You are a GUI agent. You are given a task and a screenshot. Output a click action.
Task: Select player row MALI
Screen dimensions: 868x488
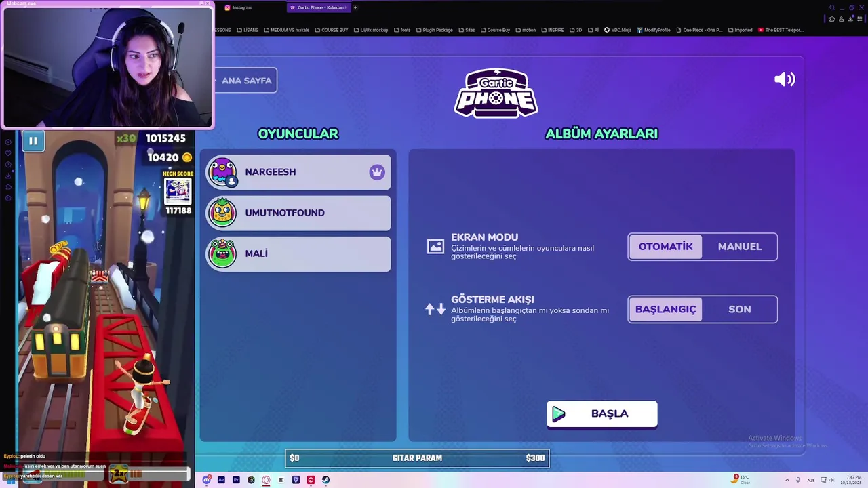click(x=298, y=253)
